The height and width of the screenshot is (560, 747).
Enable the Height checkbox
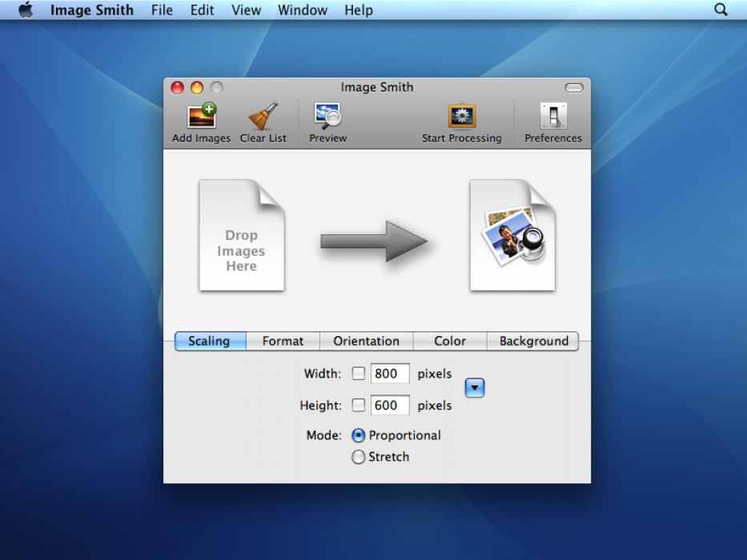coord(359,406)
